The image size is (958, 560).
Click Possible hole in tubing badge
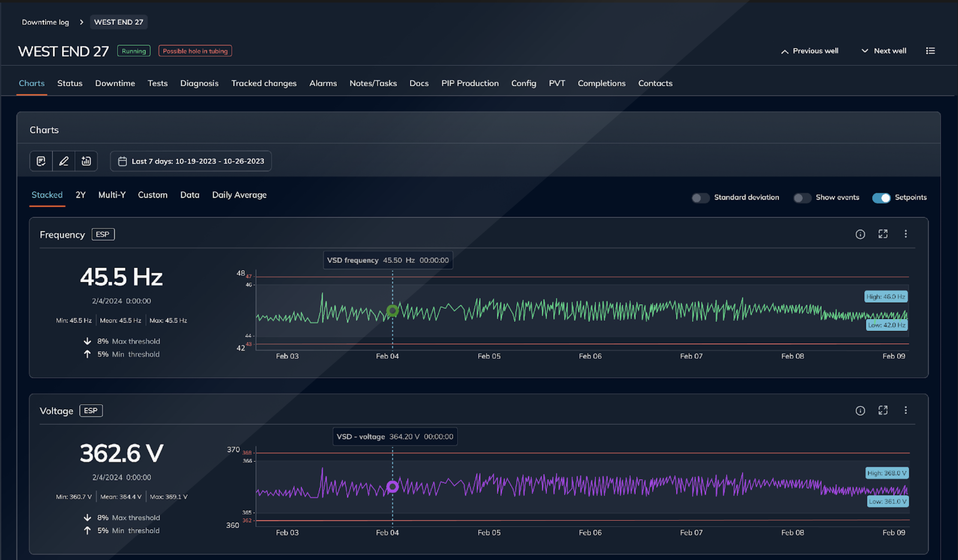coord(195,51)
